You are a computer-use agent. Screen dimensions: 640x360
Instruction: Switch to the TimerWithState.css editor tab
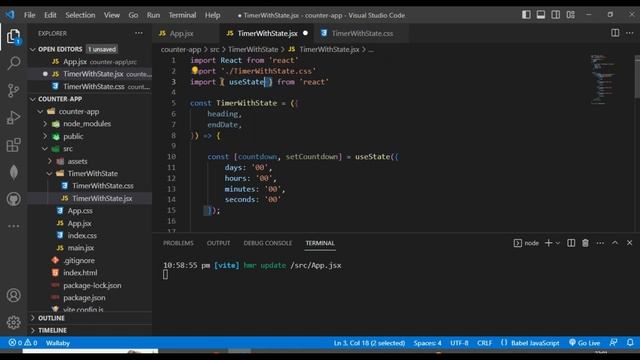(x=362, y=33)
